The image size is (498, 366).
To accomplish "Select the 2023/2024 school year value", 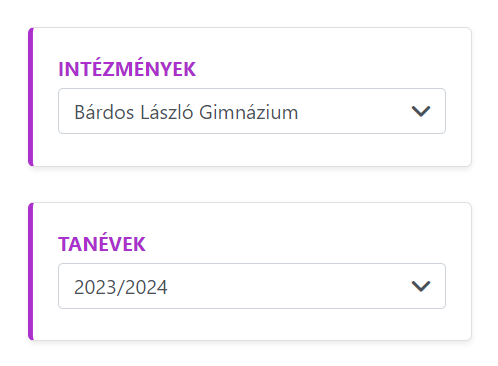I will (121, 287).
